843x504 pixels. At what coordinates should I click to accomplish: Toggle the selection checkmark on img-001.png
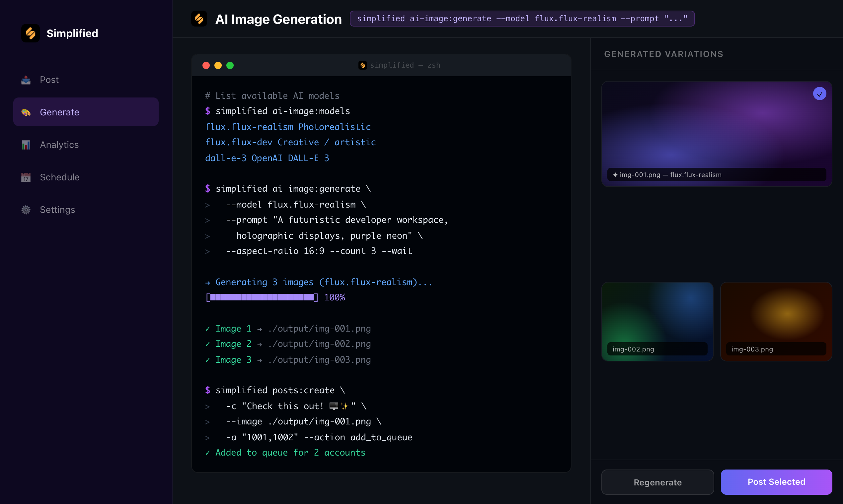[820, 94]
